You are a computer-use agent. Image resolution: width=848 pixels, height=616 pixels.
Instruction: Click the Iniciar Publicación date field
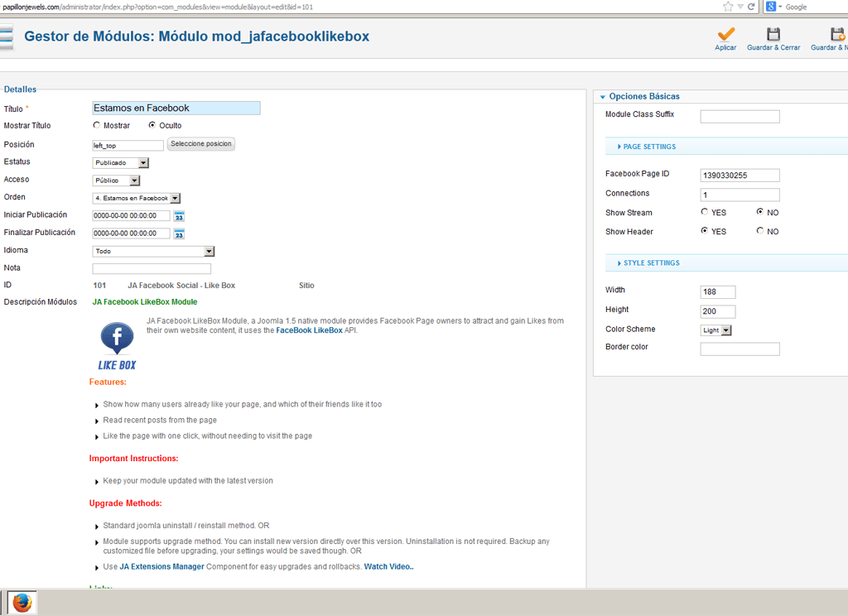coord(132,216)
